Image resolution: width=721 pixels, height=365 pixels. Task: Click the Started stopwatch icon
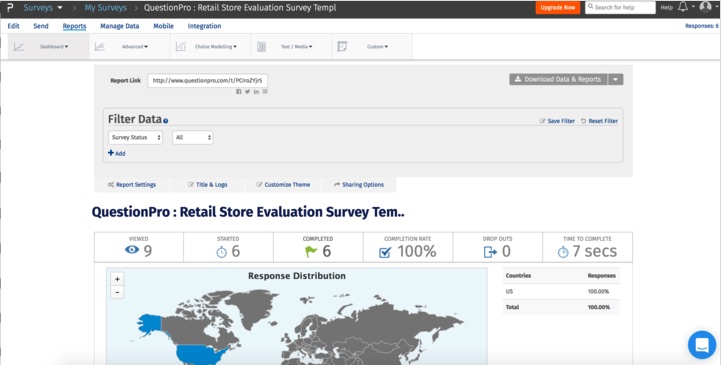click(222, 252)
